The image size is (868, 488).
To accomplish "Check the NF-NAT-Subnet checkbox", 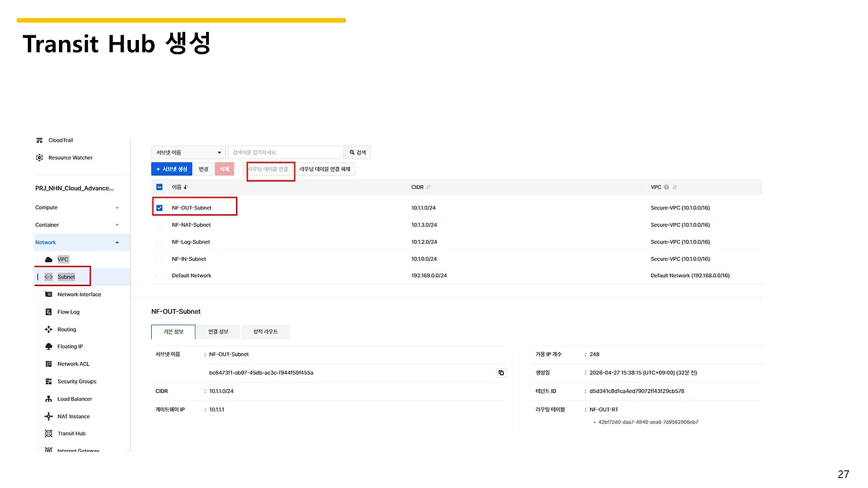I will pos(159,225).
